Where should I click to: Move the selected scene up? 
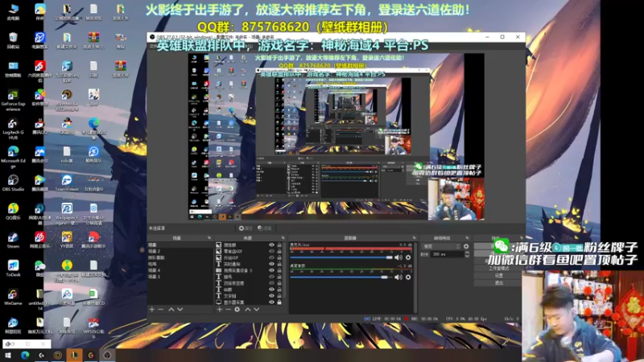pyautogui.click(x=171, y=310)
